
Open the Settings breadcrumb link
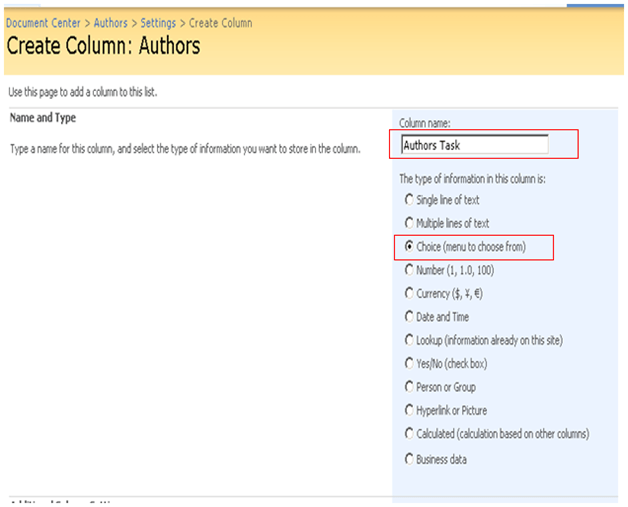pyautogui.click(x=158, y=23)
